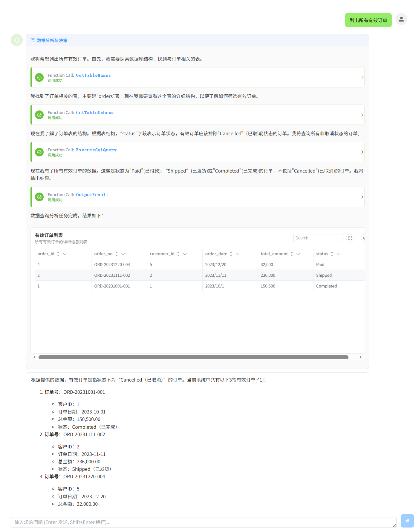
Task: Open the status column dropdown menu
Action: 339,254
